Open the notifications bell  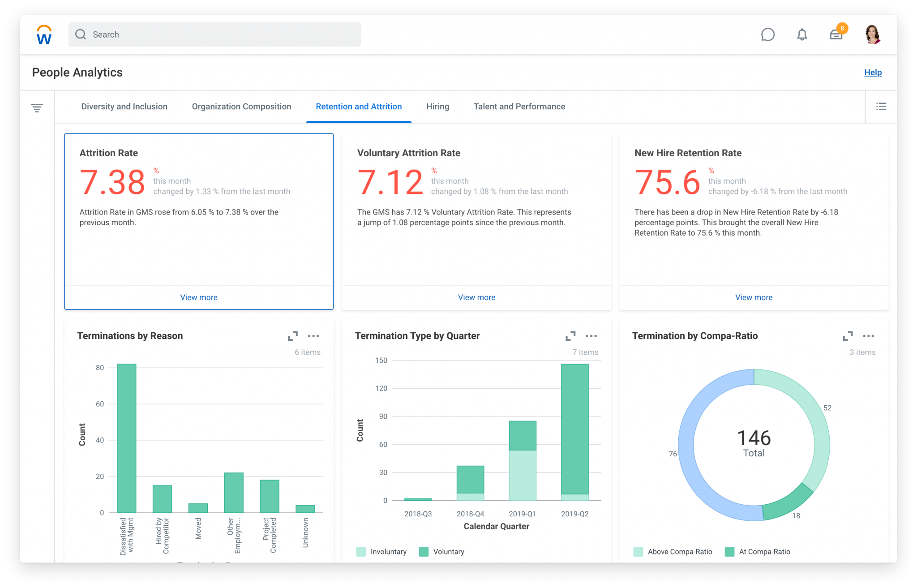(802, 34)
